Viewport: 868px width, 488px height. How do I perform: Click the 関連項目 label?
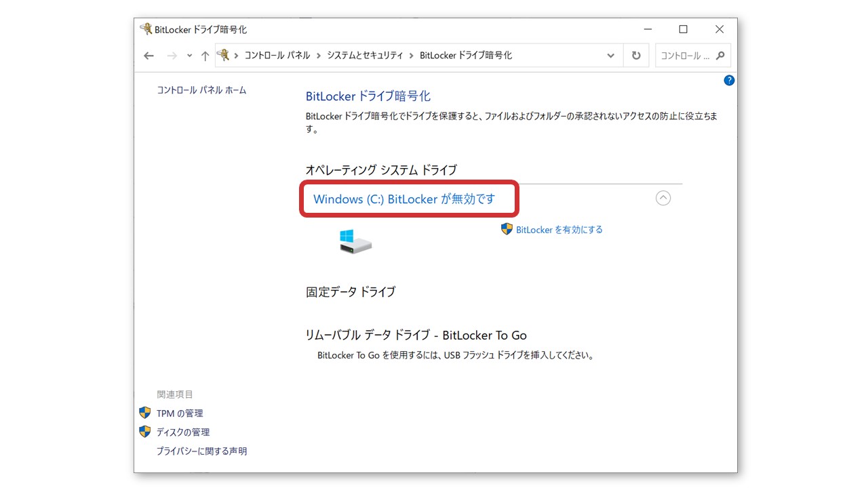click(175, 394)
